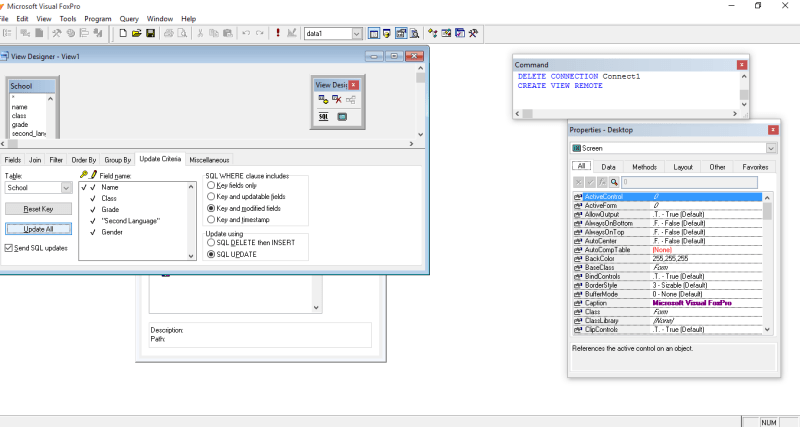
Task: Click Remove Table icon with red X
Action: [337, 99]
